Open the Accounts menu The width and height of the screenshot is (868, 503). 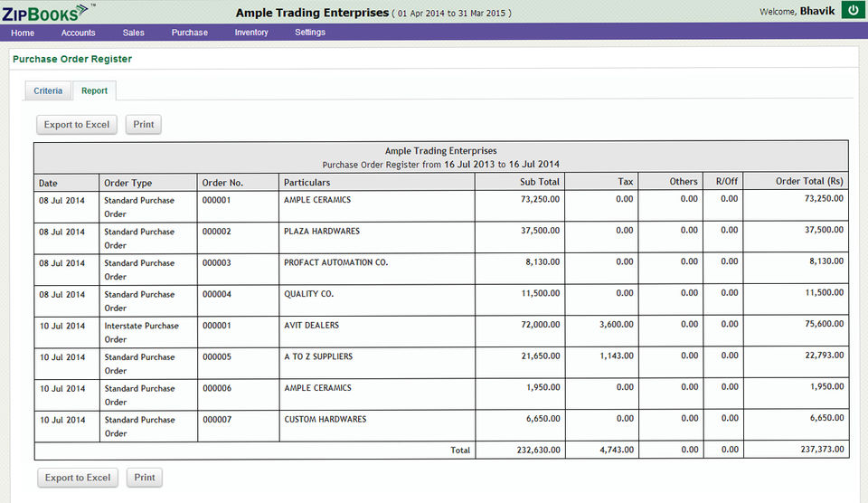[x=78, y=33]
